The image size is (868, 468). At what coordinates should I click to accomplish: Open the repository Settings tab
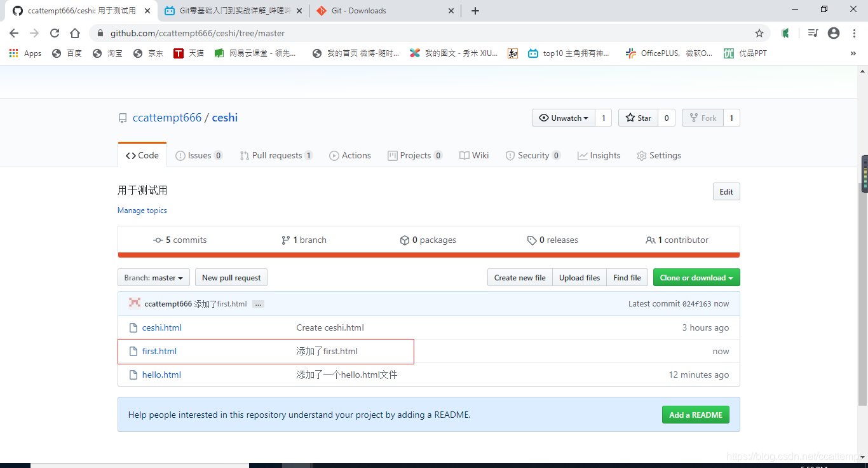click(659, 155)
